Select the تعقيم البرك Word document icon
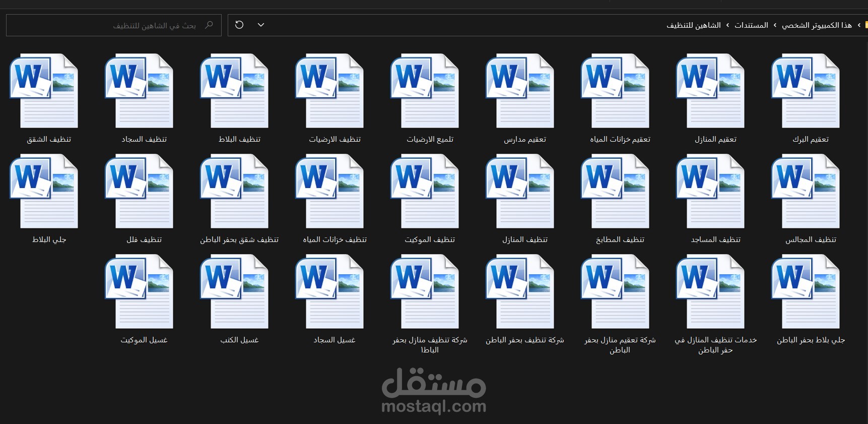This screenshot has height=424, width=868. (806, 91)
